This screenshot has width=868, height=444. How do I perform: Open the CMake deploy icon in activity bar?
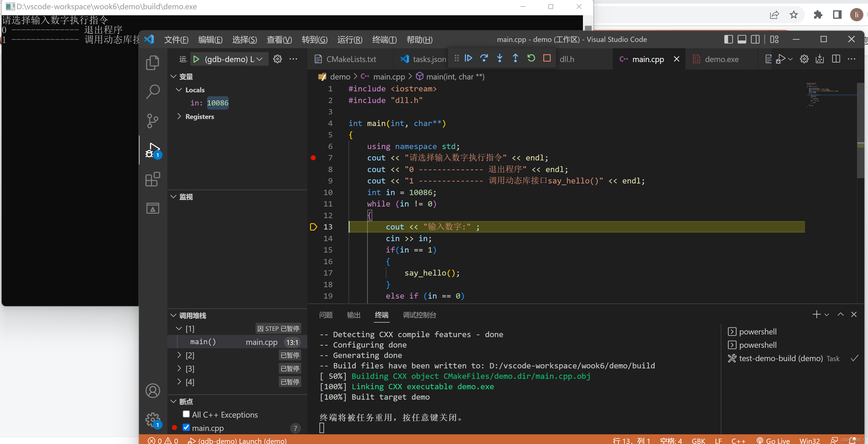(153, 208)
